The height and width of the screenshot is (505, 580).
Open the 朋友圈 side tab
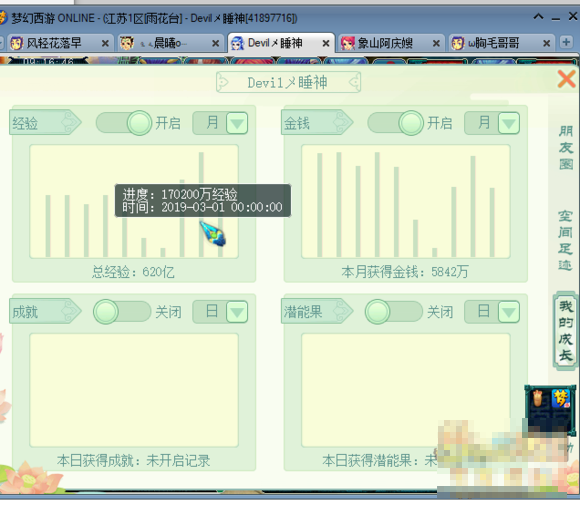pyautogui.click(x=566, y=148)
